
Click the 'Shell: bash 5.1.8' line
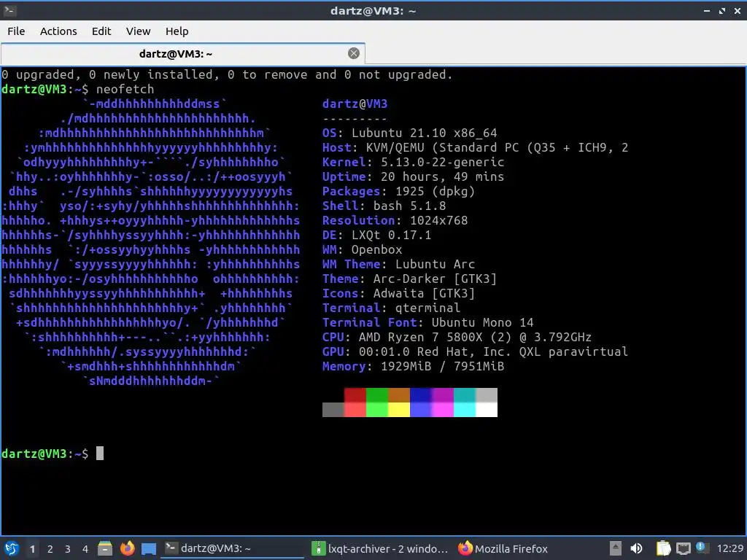(x=384, y=206)
